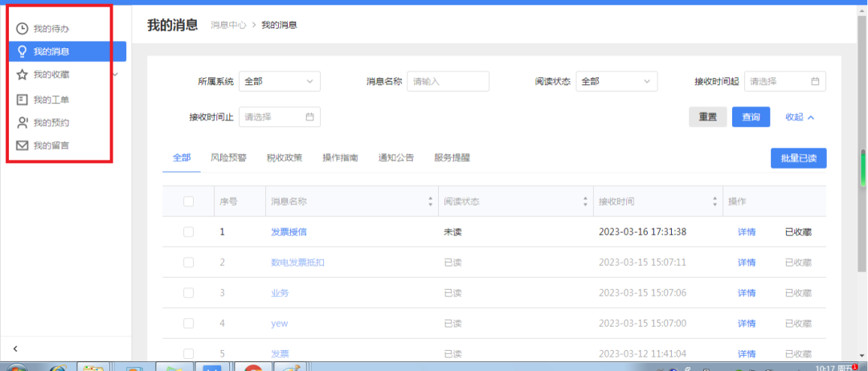Viewport: 868px width, 371px height.
Task: Open the 所属系统 dropdown
Action: pyautogui.click(x=279, y=81)
